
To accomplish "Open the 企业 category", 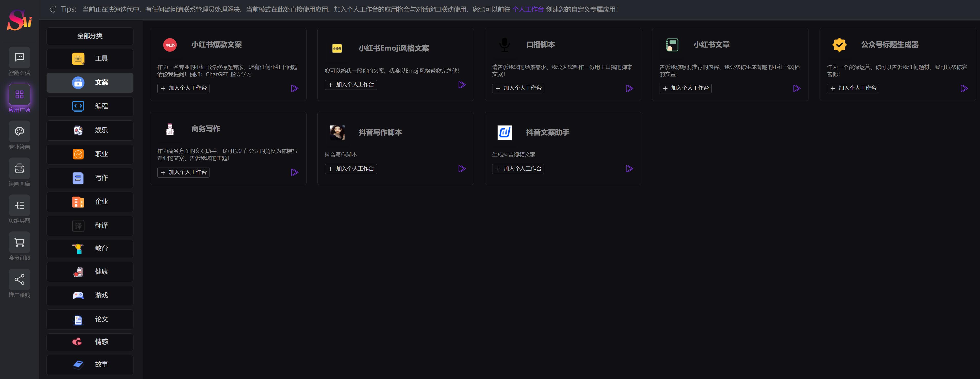I will pos(90,202).
